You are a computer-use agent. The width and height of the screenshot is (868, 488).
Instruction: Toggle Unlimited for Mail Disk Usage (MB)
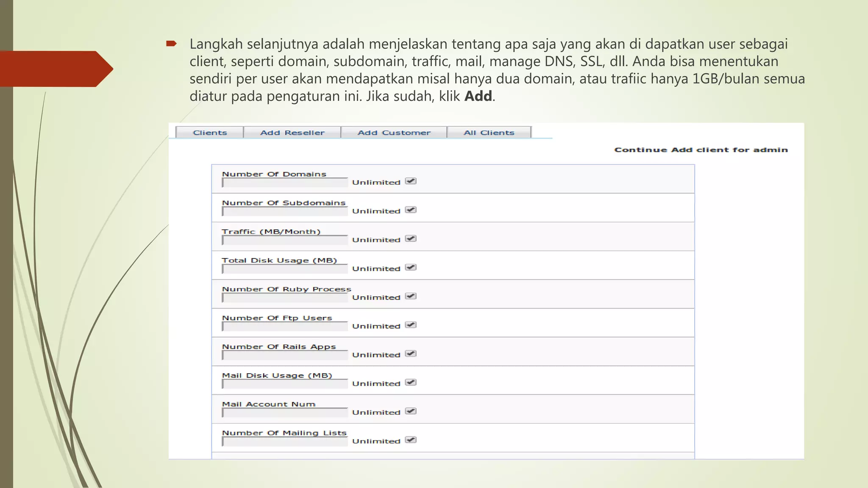[x=411, y=383]
